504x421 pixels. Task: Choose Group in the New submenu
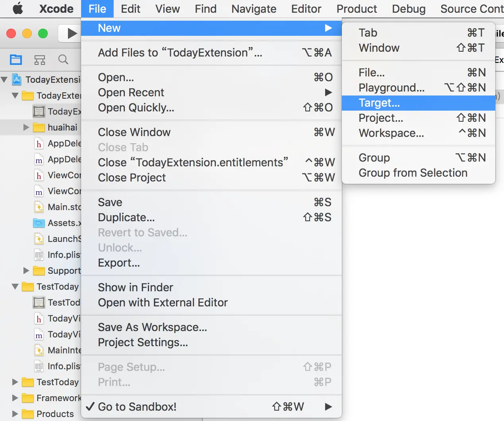[419, 158]
